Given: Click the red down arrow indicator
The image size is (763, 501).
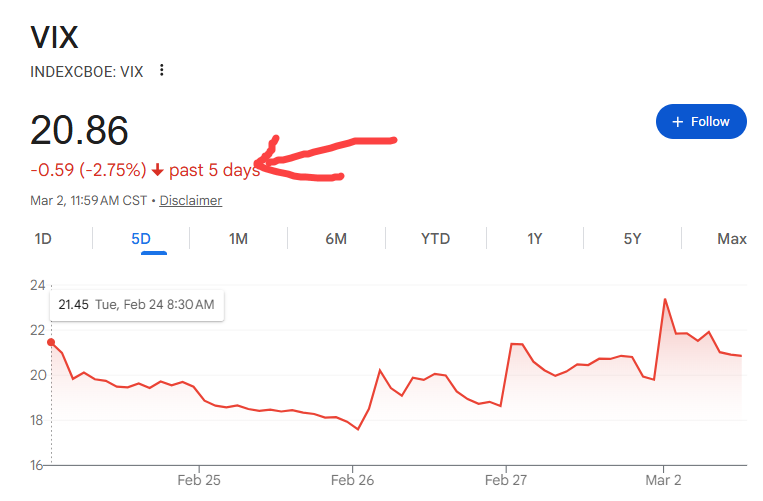Looking at the screenshot, I should tap(157, 171).
